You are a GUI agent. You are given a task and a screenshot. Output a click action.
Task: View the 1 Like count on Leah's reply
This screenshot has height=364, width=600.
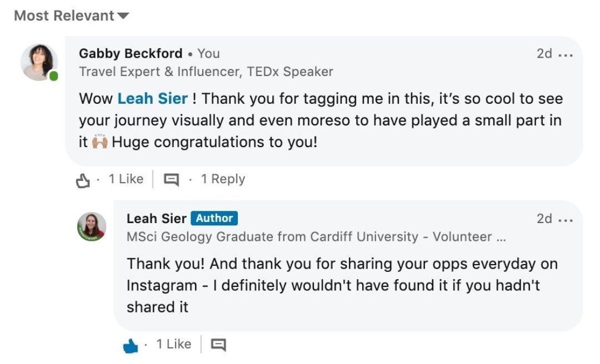point(174,344)
